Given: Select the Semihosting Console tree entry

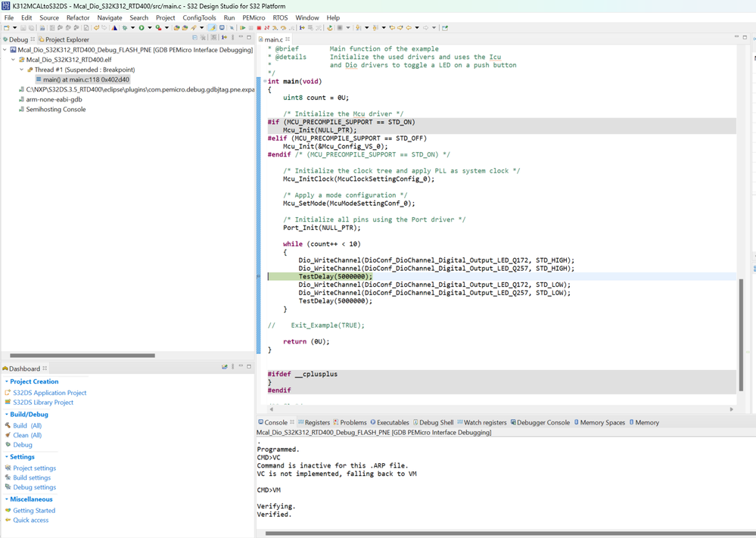Looking at the screenshot, I should [x=52, y=110].
